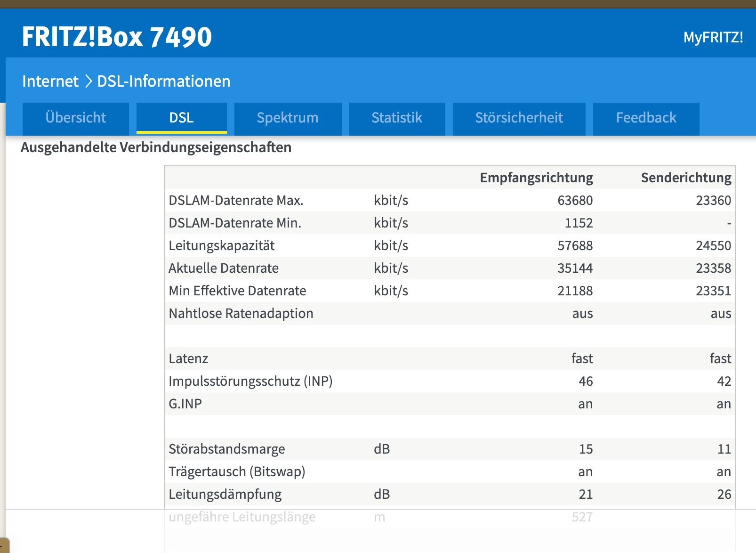Click DSL-Informationen in the breadcrumb
Image resolution: width=756 pixels, height=553 pixels.
pyautogui.click(x=164, y=81)
